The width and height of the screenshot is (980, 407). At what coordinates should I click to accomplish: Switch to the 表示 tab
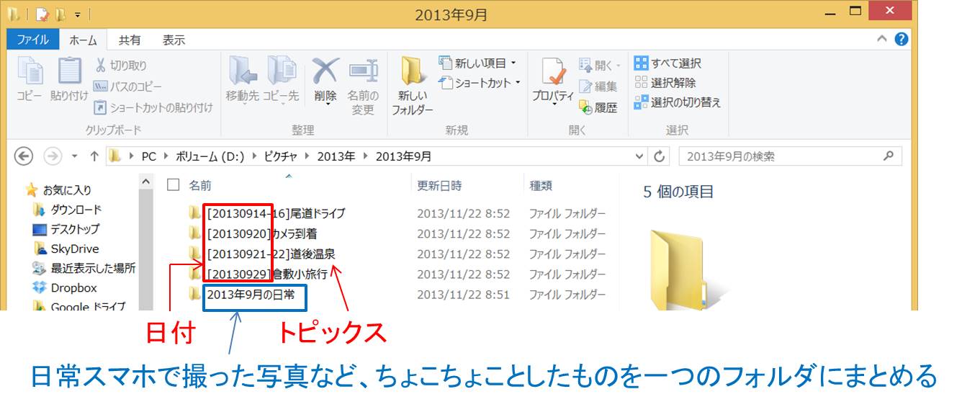(x=174, y=40)
